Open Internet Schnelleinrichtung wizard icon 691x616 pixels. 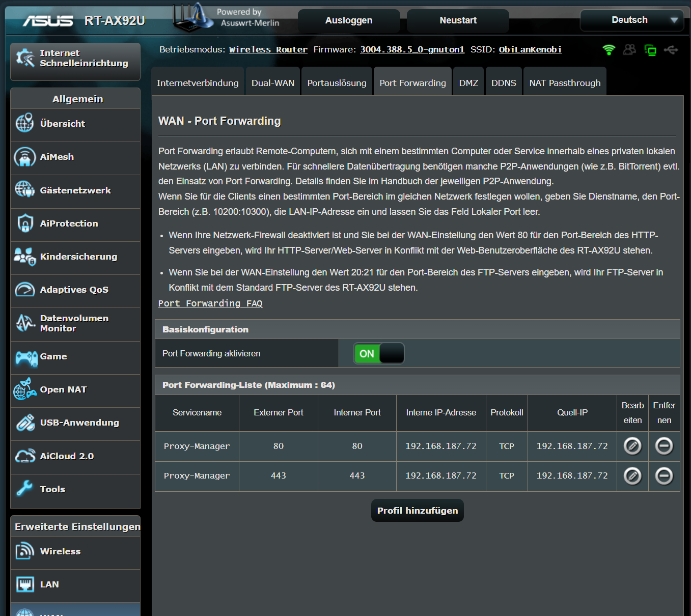(x=25, y=58)
